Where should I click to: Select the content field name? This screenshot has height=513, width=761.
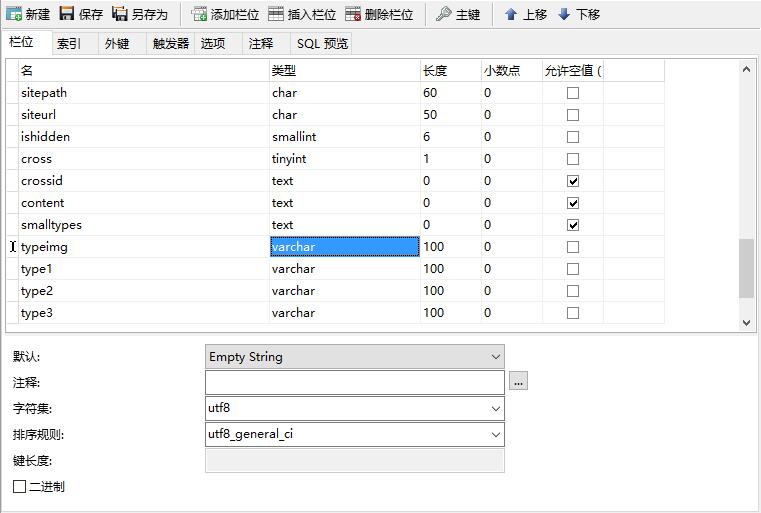click(43, 203)
